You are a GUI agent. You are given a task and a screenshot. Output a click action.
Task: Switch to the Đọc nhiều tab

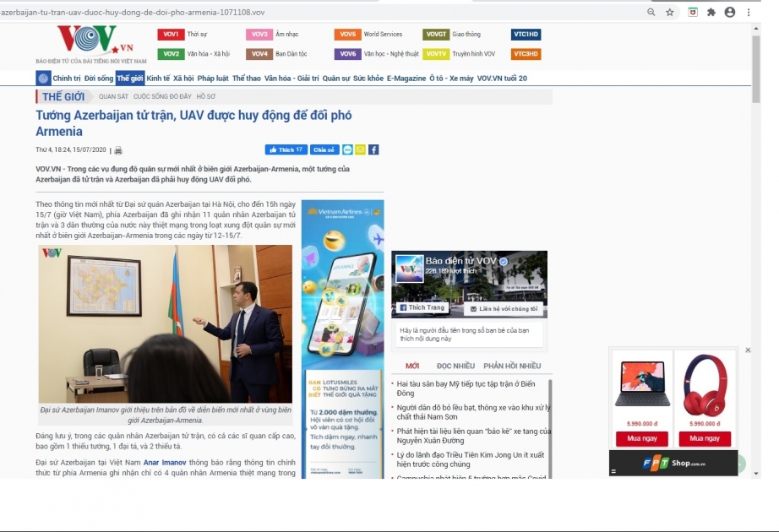click(455, 366)
